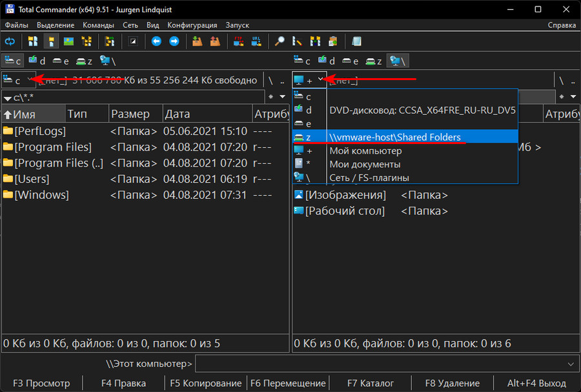
Task: Open right panel favorites asterisk menu
Action: [x=562, y=97]
